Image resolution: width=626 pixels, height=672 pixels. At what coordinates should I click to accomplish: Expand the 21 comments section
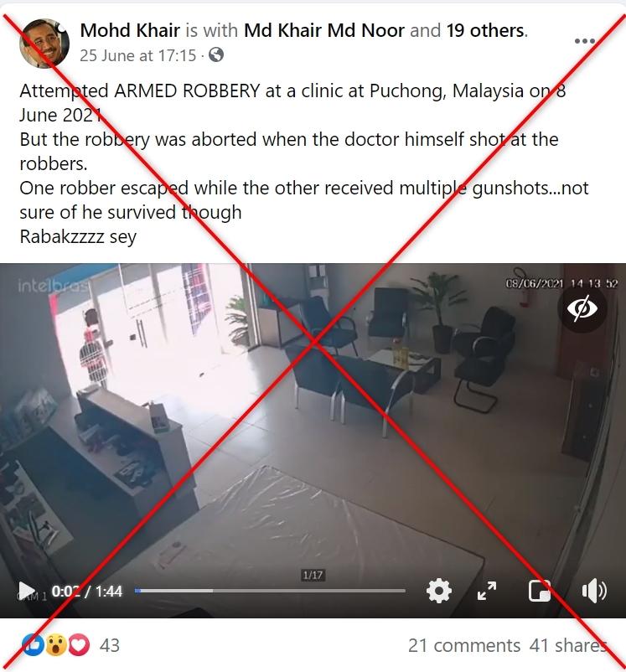tap(464, 645)
